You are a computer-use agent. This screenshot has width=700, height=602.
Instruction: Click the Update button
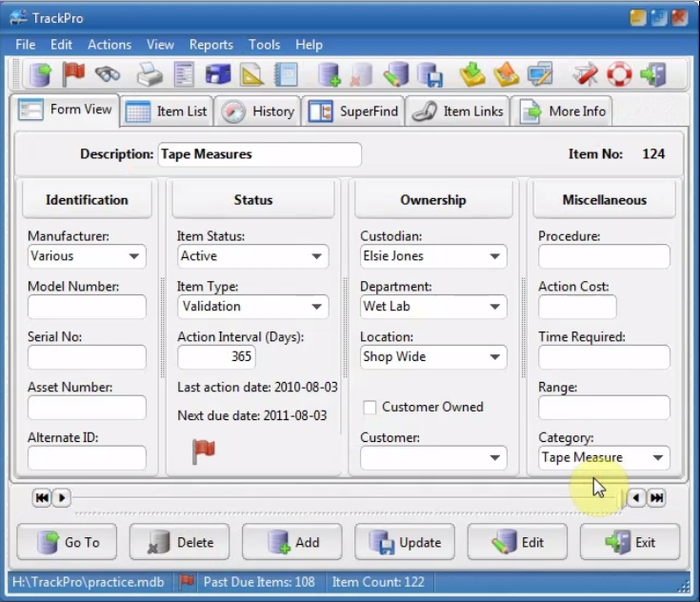click(405, 542)
